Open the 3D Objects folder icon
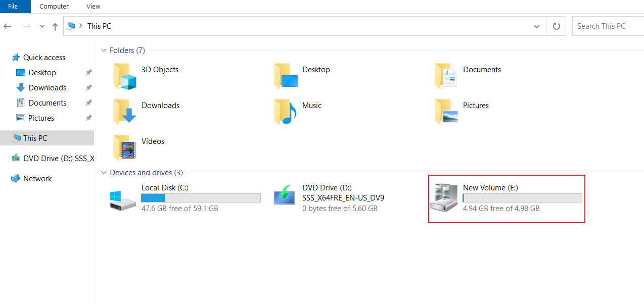This screenshot has height=304, width=644. pyautogui.click(x=125, y=76)
